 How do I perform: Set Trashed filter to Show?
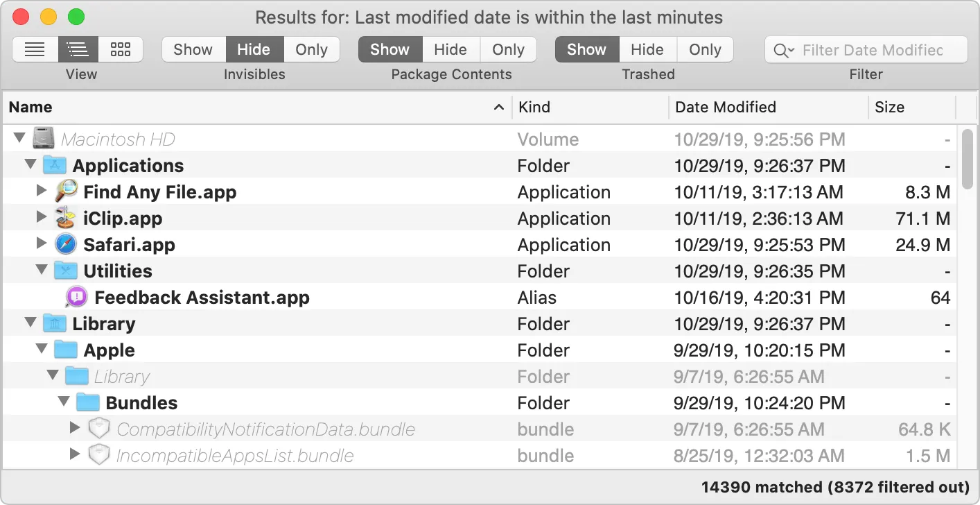586,49
